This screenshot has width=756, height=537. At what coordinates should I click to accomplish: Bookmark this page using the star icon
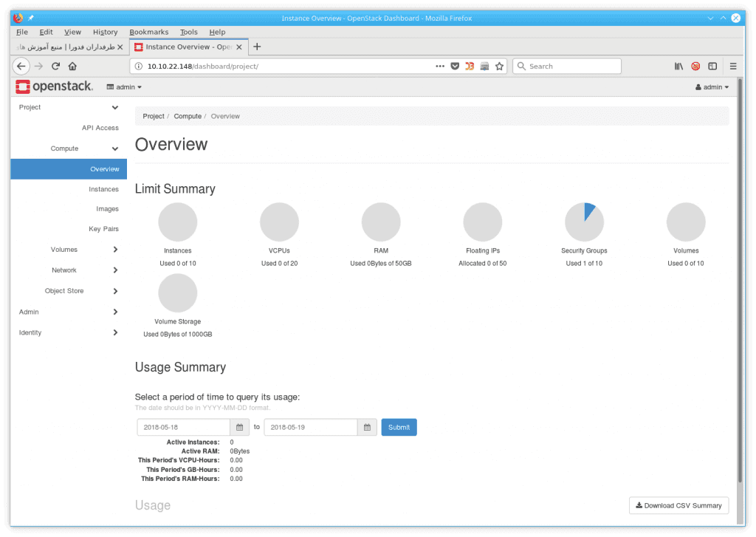[498, 66]
